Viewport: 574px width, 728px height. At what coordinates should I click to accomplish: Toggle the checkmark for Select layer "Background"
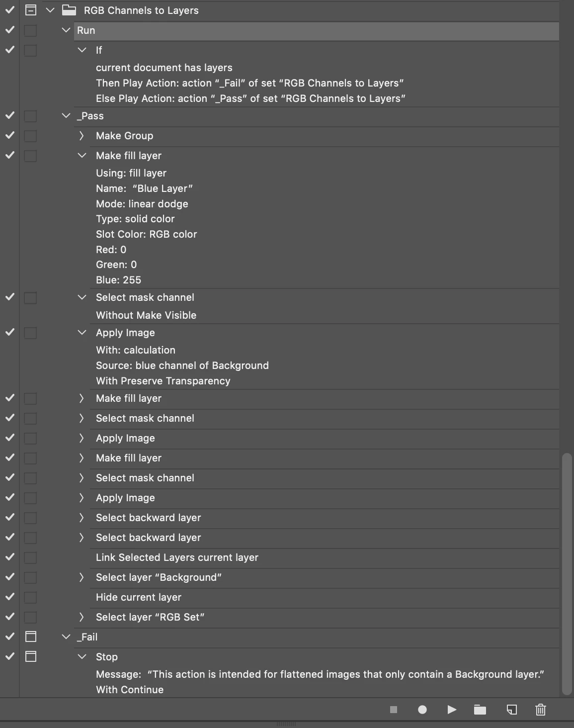[x=9, y=577]
